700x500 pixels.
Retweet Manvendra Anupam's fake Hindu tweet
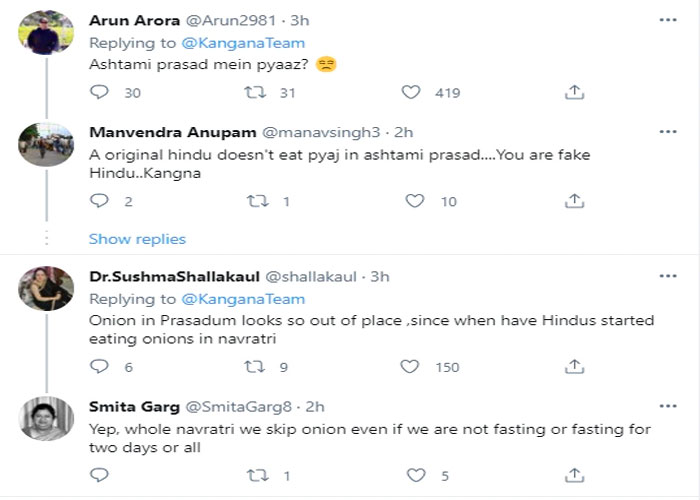[257, 201]
